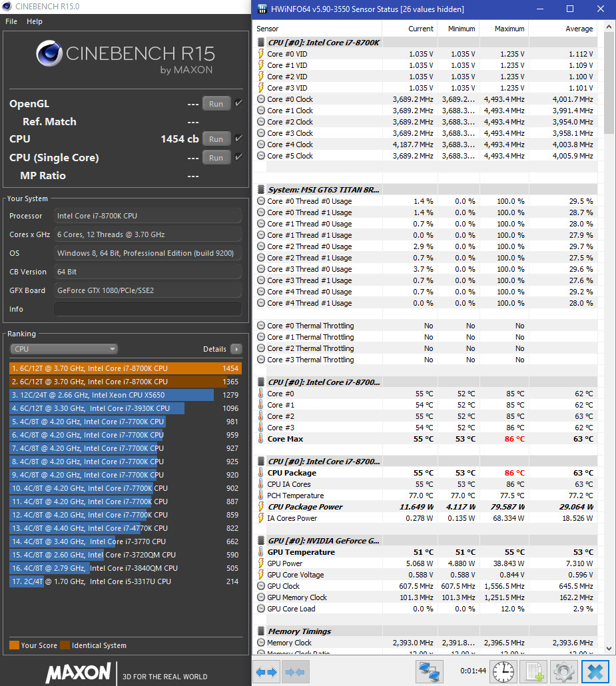Open HWiNFO sensor settings gear icon
This screenshot has height=686, width=616.
point(564,671)
